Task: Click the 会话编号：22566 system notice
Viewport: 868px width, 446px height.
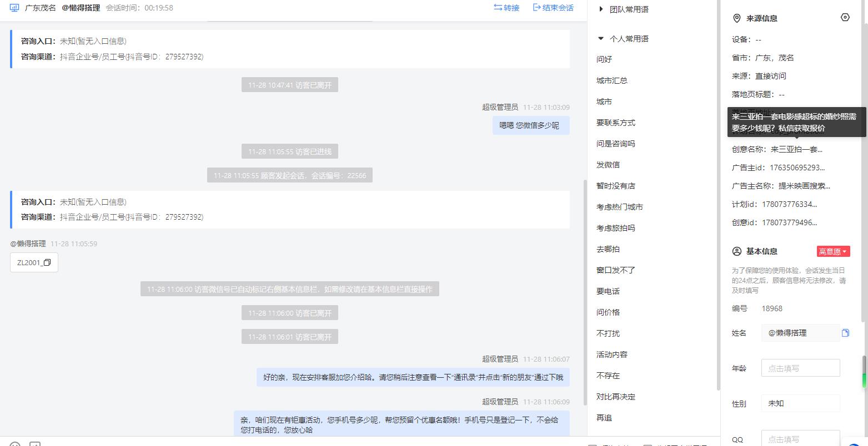Action: point(290,175)
